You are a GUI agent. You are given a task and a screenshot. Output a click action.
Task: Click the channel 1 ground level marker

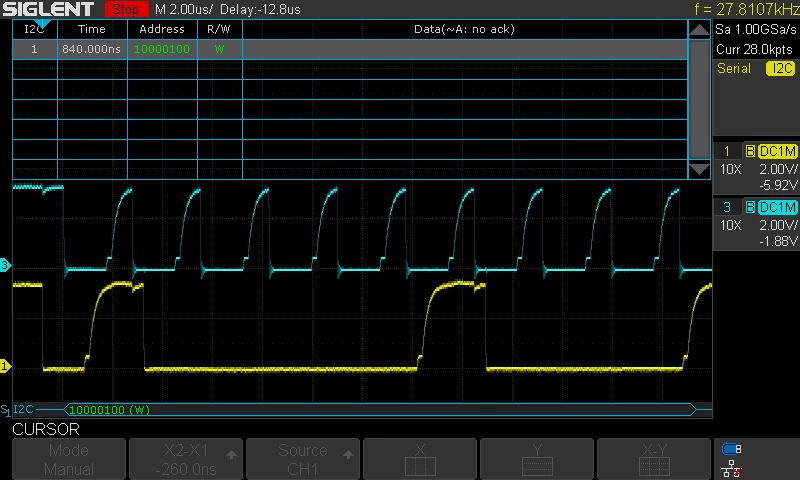point(5,366)
